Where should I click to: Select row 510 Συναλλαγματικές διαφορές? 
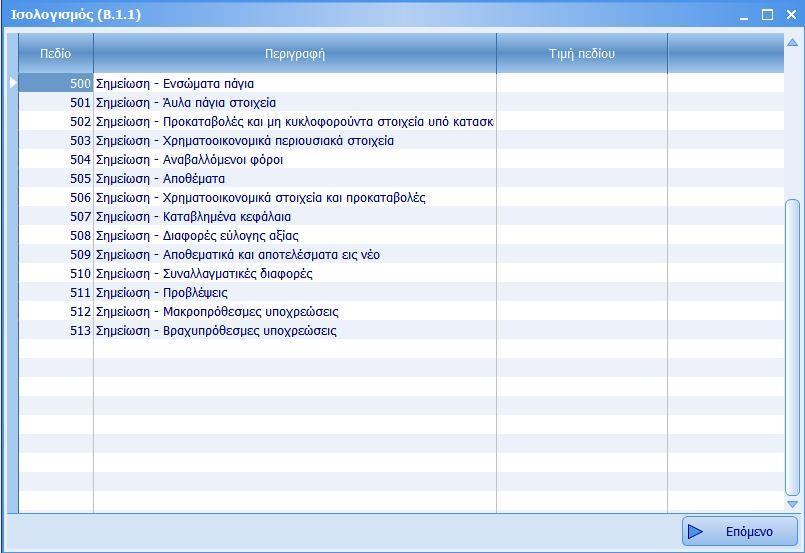click(401, 273)
